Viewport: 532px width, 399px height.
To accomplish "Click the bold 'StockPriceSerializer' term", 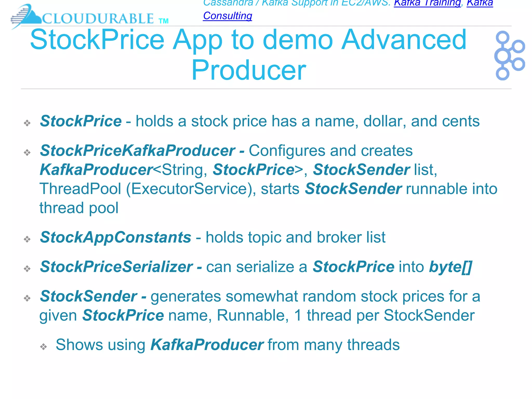I will (x=116, y=267).
